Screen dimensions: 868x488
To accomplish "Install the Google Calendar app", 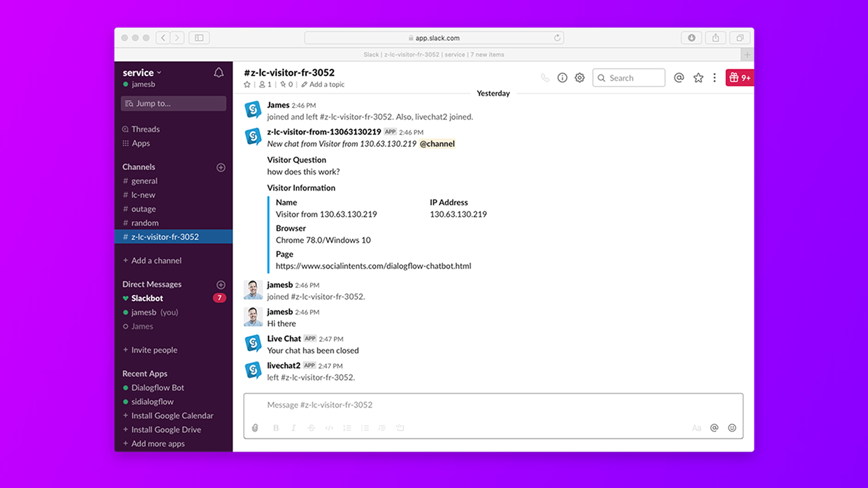I will click(x=174, y=416).
